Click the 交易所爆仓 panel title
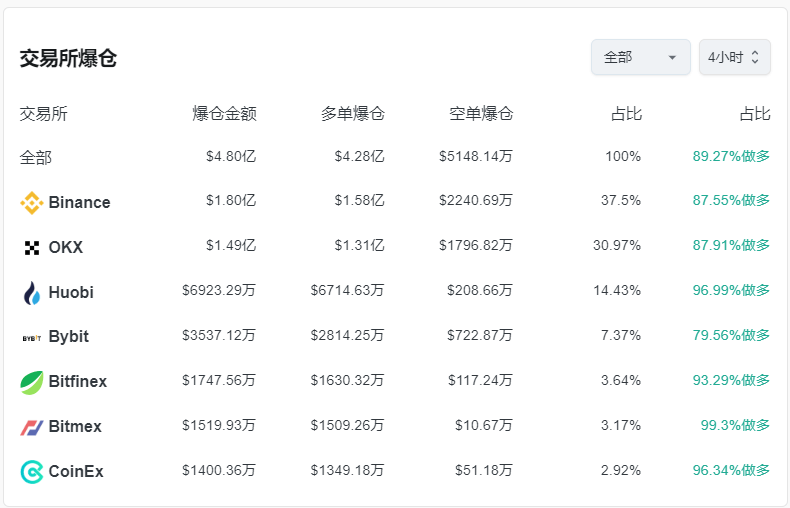The height and width of the screenshot is (508, 790). click(x=68, y=58)
